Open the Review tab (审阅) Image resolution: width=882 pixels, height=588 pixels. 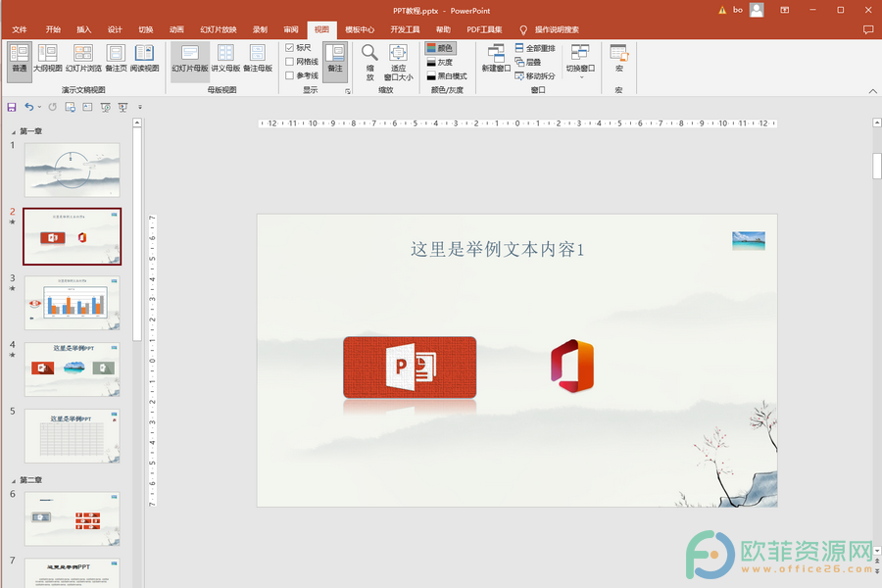pos(291,29)
